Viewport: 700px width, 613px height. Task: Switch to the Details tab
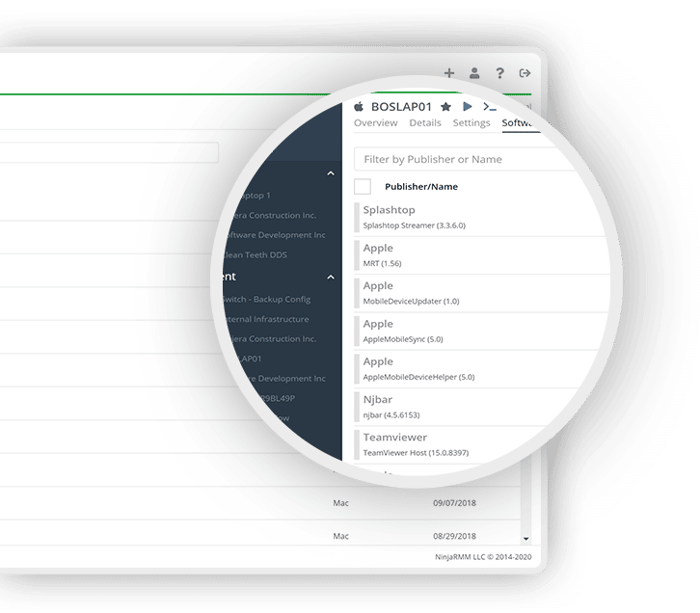click(x=425, y=123)
